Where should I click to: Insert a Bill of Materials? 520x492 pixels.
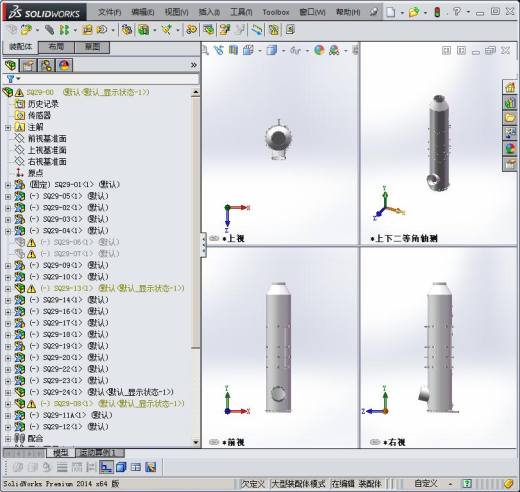click(x=209, y=30)
